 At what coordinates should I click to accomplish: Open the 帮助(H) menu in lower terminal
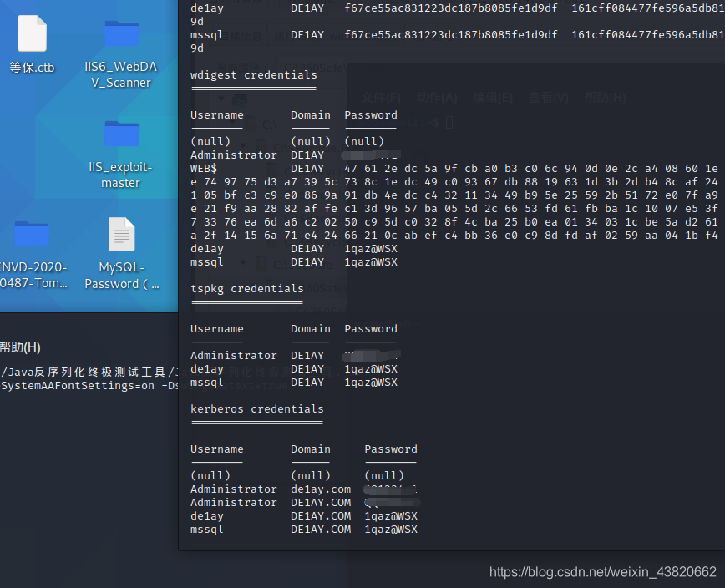pos(20,347)
